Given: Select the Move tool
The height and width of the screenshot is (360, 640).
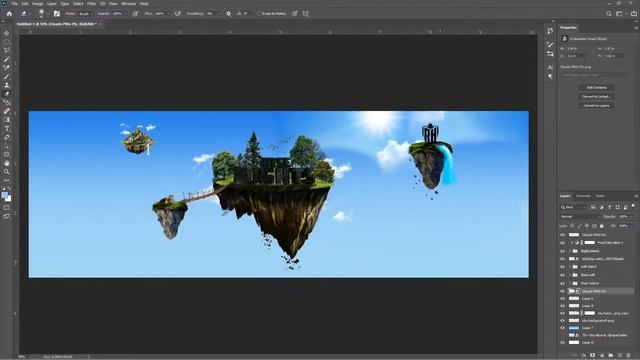Looking at the screenshot, I should [x=7, y=33].
